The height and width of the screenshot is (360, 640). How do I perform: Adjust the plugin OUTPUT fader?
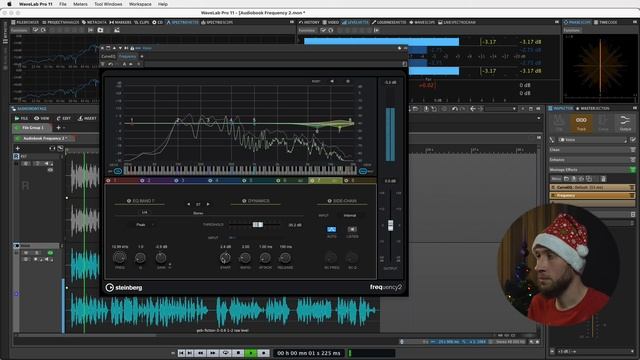[x=390, y=225]
